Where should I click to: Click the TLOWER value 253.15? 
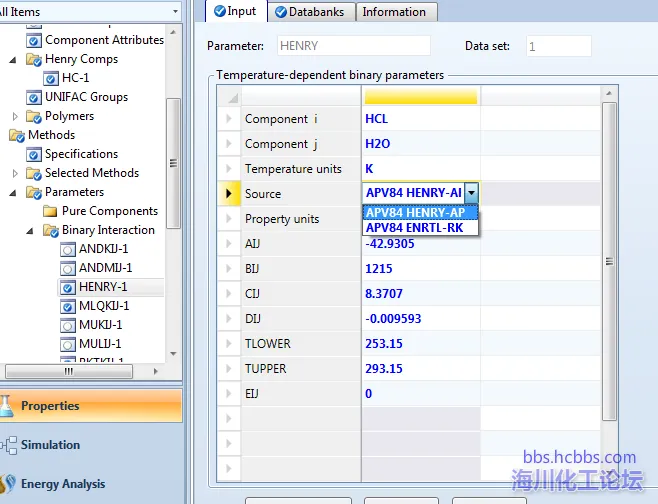pyautogui.click(x=421, y=344)
